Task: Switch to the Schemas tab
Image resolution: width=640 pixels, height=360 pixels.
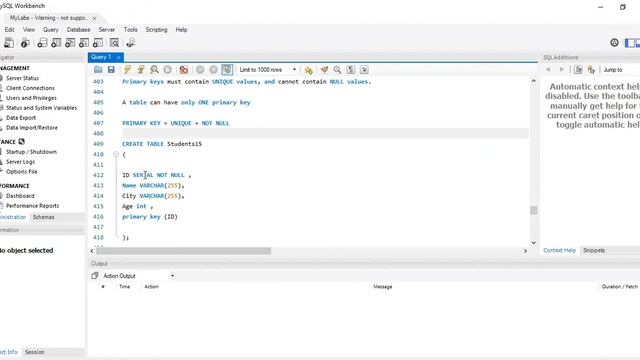Action: (44, 217)
